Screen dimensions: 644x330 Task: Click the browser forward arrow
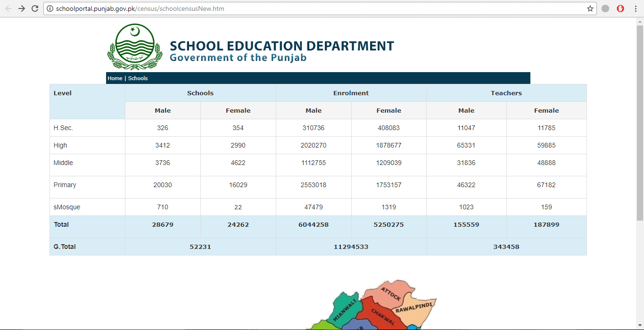click(22, 8)
